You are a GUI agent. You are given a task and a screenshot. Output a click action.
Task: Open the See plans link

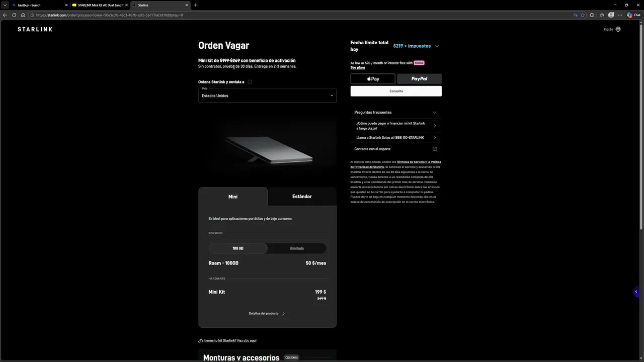click(x=358, y=67)
